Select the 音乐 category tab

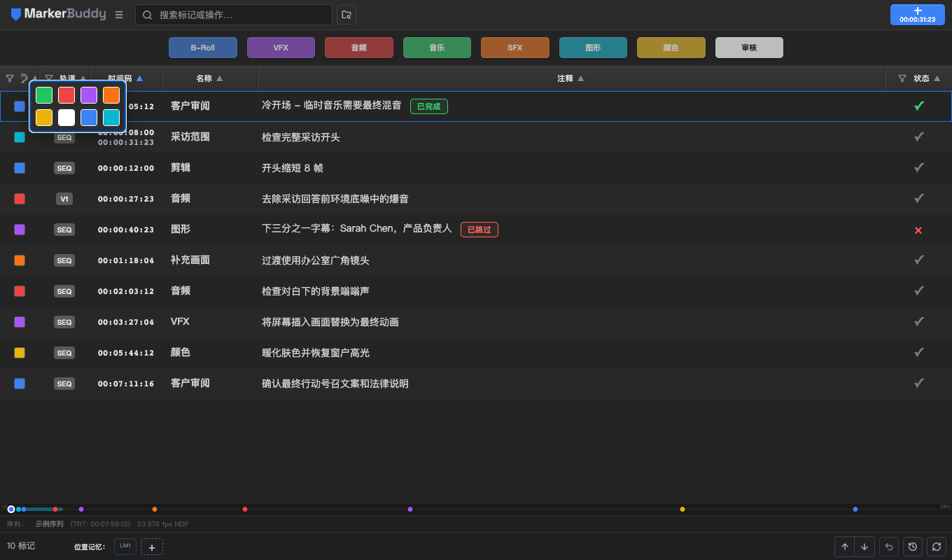(x=437, y=48)
